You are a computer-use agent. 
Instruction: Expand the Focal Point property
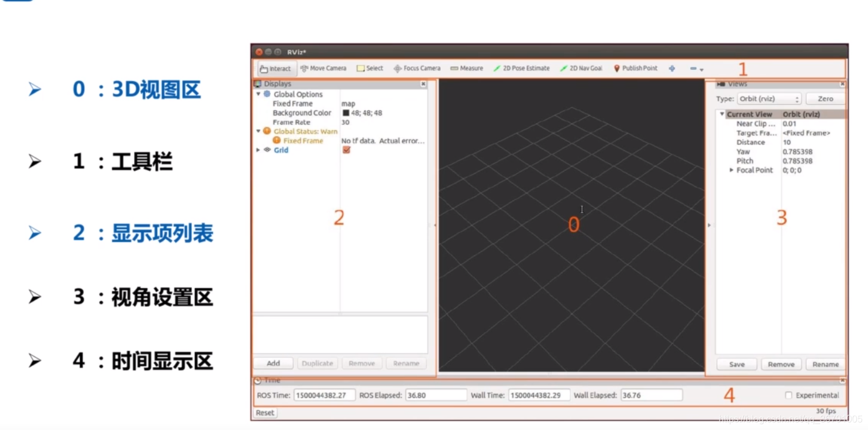[x=731, y=170]
